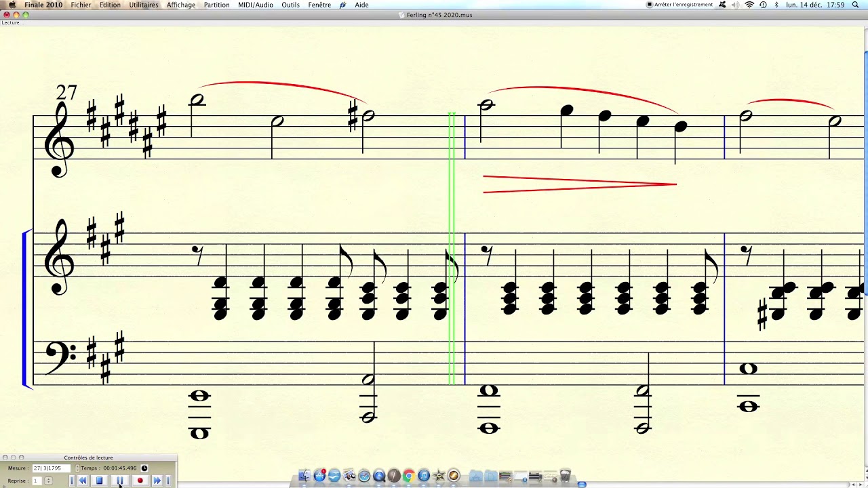
Task: Open the MIDI/Audio menu
Action: 256,5
